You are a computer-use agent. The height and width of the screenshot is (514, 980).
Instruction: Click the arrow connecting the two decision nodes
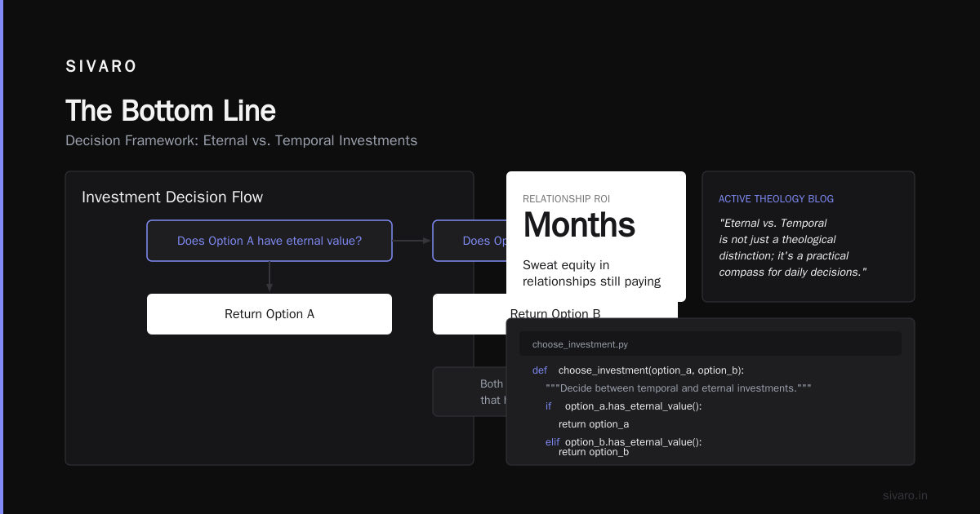pyautogui.click(x=412, y=241)
